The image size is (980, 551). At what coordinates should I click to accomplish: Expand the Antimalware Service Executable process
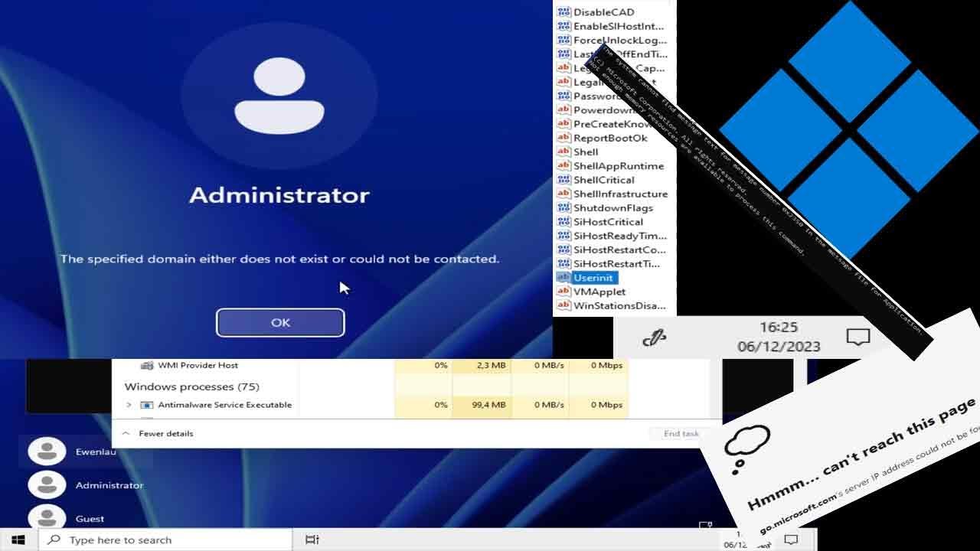click(129, 405)
